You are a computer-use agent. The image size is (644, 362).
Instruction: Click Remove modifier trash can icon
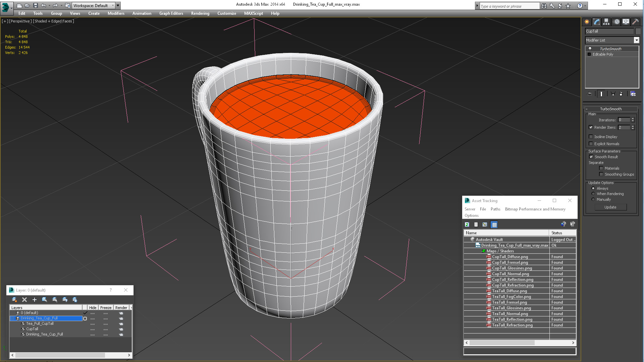tap(621, 94)
